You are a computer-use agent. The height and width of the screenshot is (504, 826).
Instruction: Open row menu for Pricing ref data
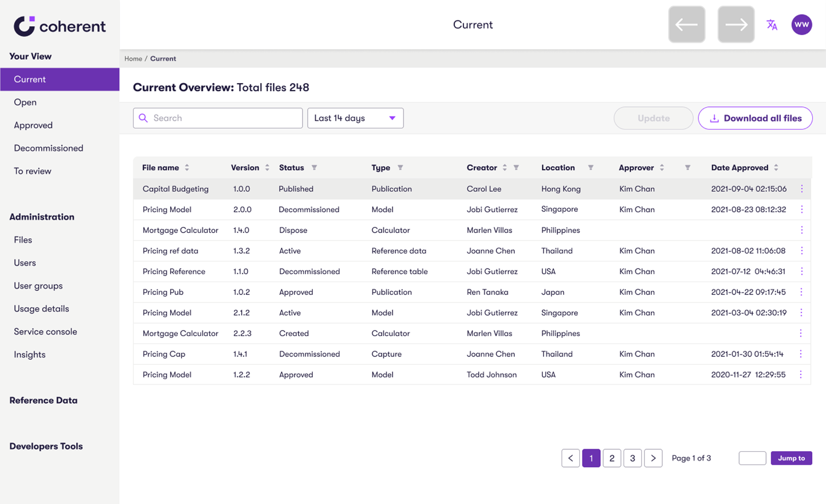pyautogui.click(x=801, y=251)
